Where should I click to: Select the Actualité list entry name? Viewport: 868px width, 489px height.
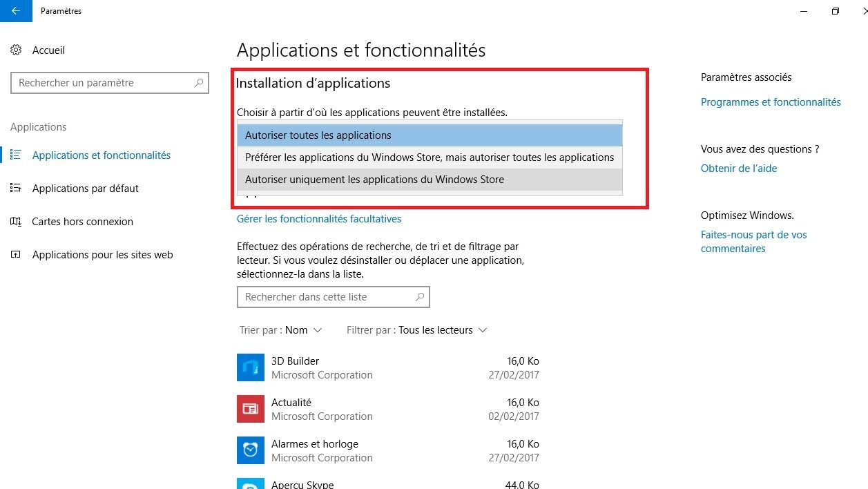pos(291,403)
